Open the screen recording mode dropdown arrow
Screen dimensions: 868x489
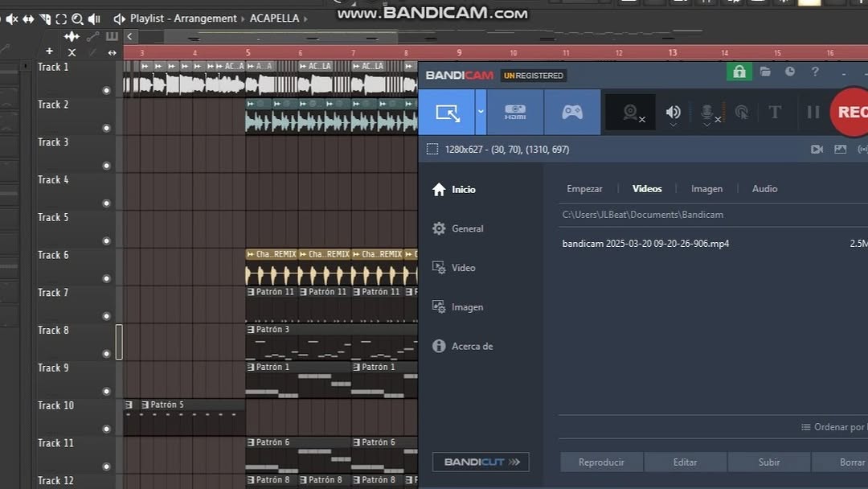[481, 112]
